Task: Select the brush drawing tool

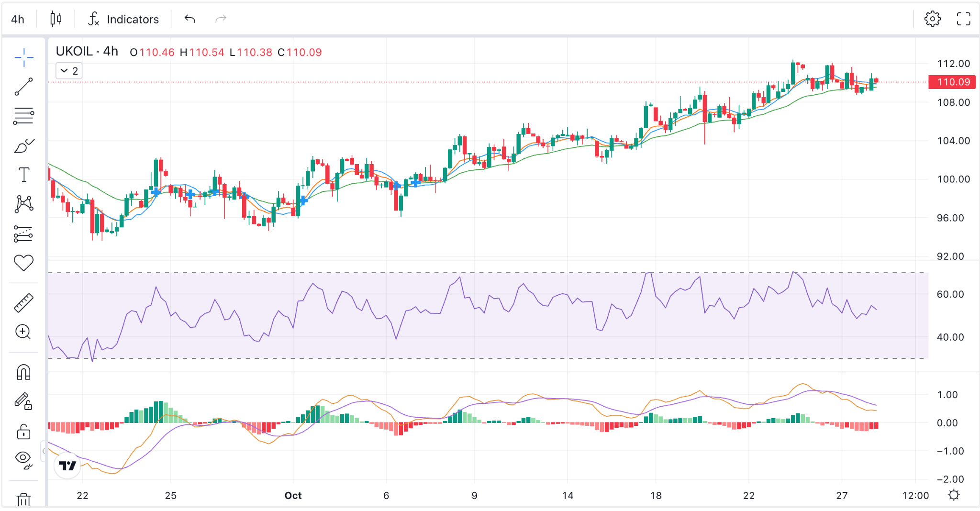Action: [23, 145]
